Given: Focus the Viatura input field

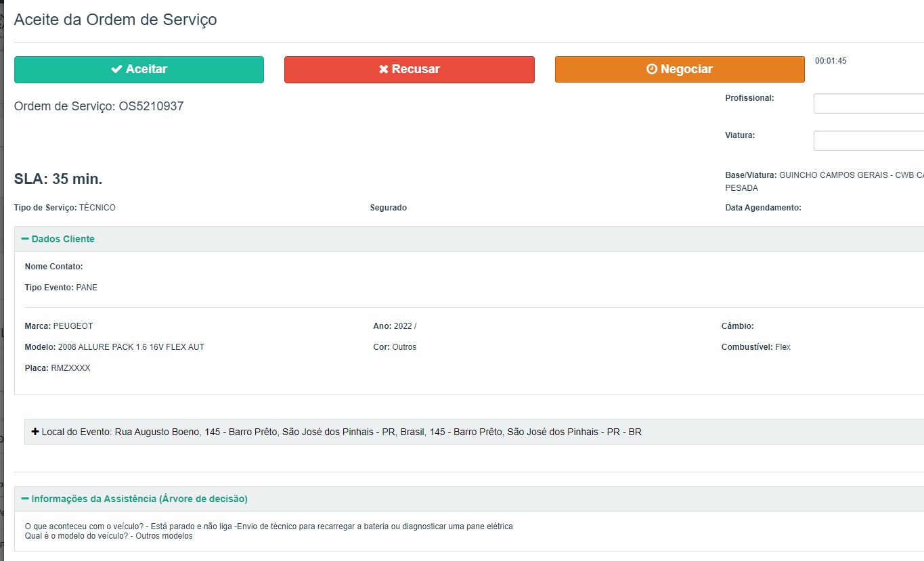Looking at the screenshot, I should (x=868, y=141).
